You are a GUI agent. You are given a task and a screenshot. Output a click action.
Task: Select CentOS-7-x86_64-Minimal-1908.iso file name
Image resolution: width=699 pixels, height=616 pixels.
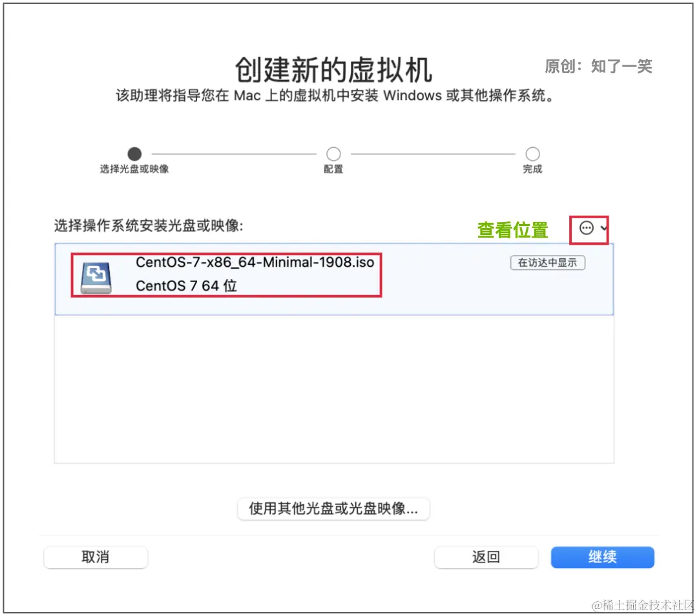[255, 262]
